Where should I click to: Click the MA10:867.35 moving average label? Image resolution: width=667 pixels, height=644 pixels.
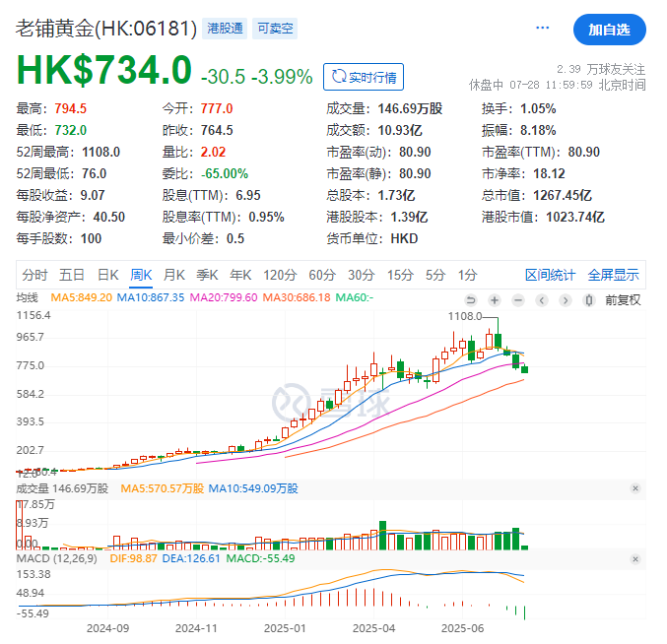(x=151, y=297)
